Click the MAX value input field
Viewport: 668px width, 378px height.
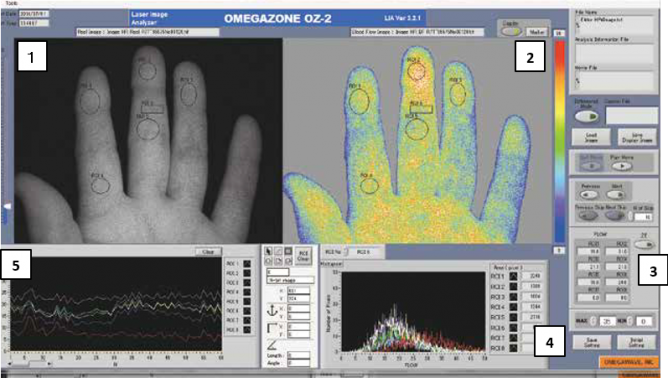click(x=608, y=321)
